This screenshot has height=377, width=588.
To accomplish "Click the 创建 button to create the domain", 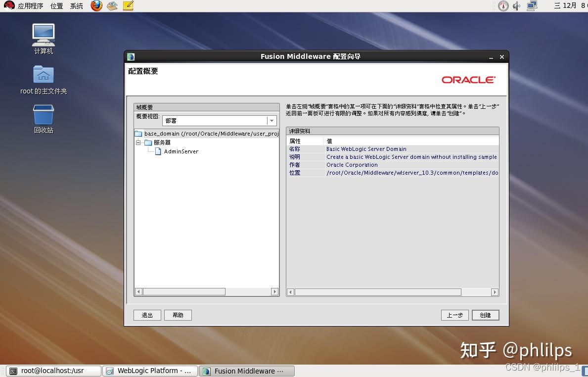I will pos(485,315).
